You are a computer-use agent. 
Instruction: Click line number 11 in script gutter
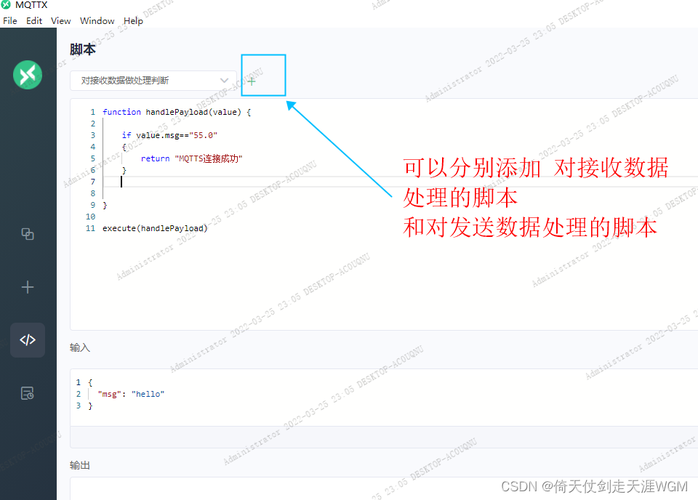point(90,228)
